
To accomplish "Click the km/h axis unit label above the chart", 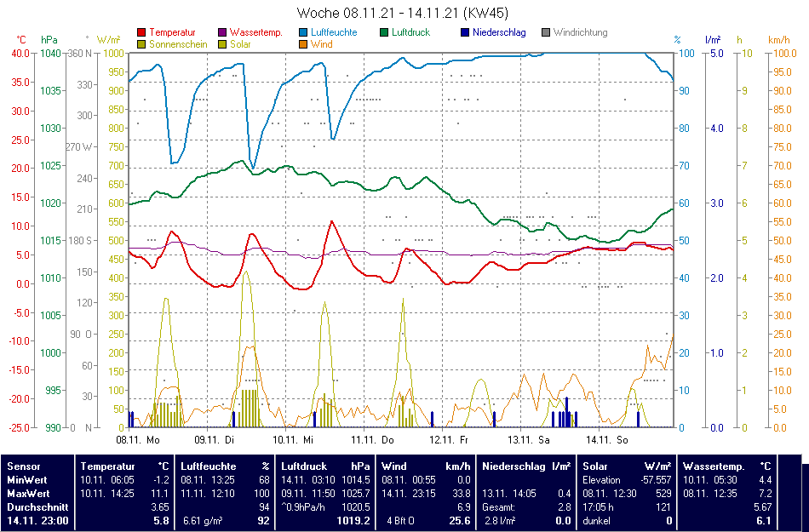I will (x=779, y=40).
